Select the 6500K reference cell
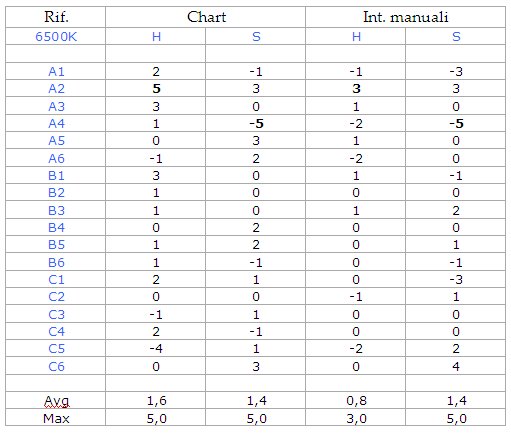The width and height of the screenshot is (511, 433). click(x=56, y=36)
